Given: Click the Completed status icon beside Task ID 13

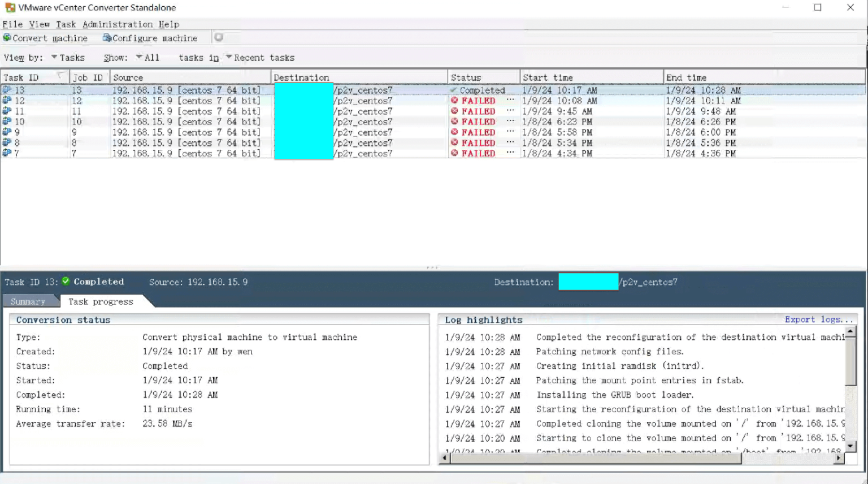Looking at the screenshot, I should (66, 281).
